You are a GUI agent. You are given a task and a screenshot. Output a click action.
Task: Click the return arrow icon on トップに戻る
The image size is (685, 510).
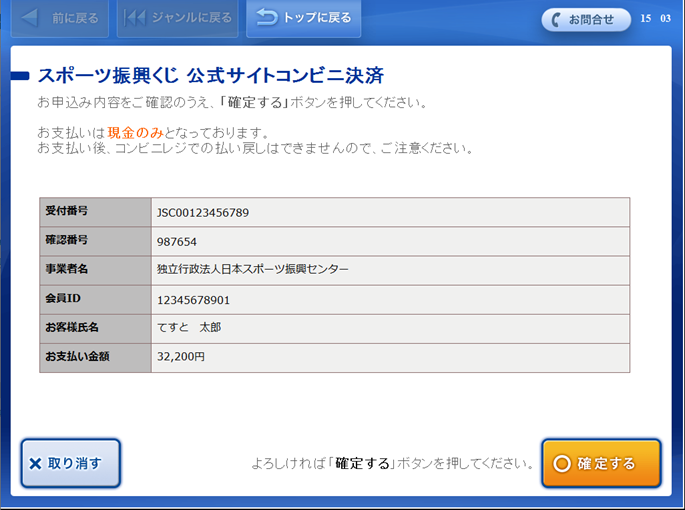coord(267,18)
